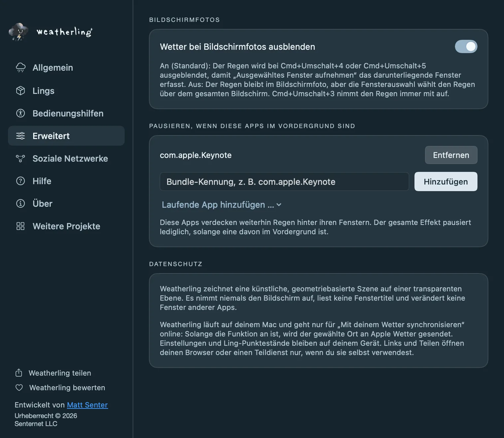Open the Hilfe page
This screenshot has width=504, height=438.
point(66,181)
